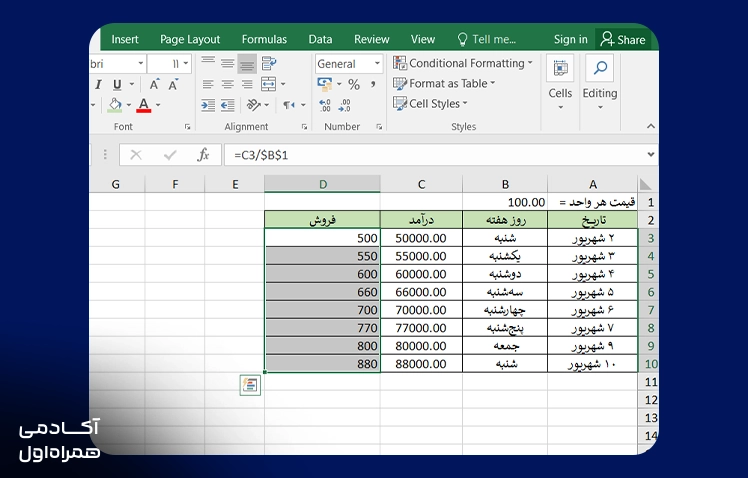Select column C header
Image resolution: width=748 pixels, height=478 pixels.
[x=421, y=184]
